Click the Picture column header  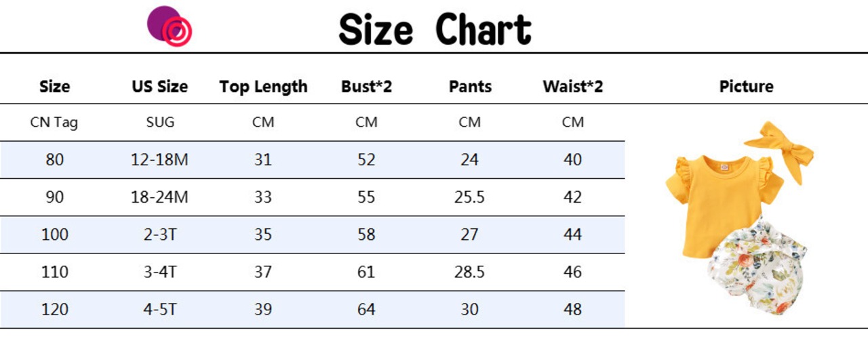(x=746, y=87)
